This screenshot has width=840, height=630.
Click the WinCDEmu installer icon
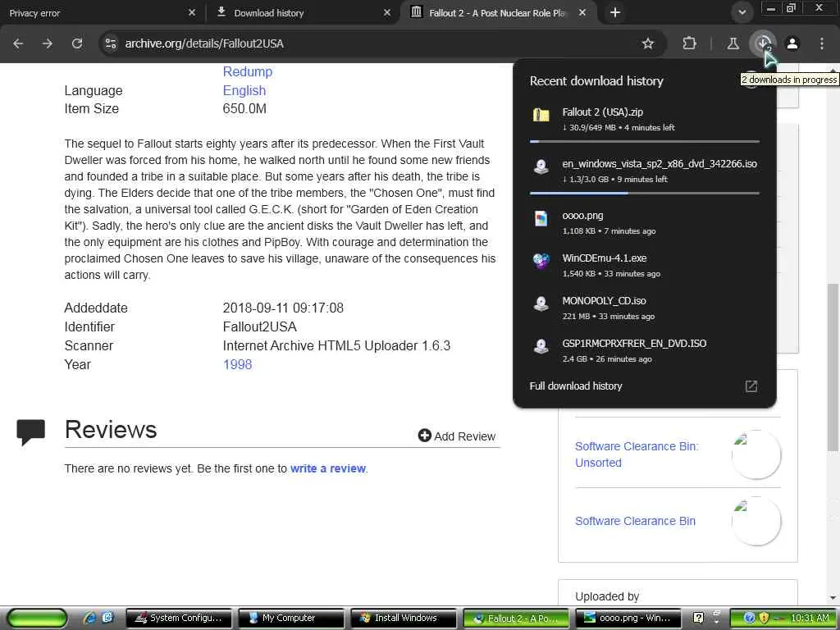[x=541, y=261]
